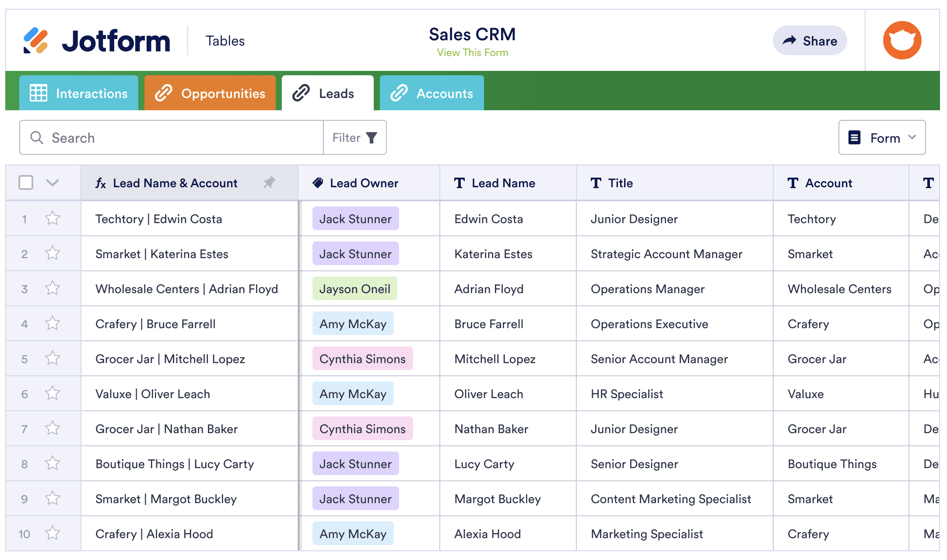Click the Share button
This screenshot has height=560, width=947.
click(810, 41)
